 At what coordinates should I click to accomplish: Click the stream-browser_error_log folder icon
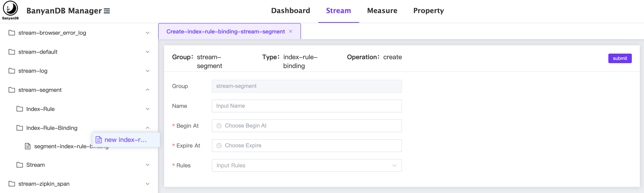click(x=12, y=33)
